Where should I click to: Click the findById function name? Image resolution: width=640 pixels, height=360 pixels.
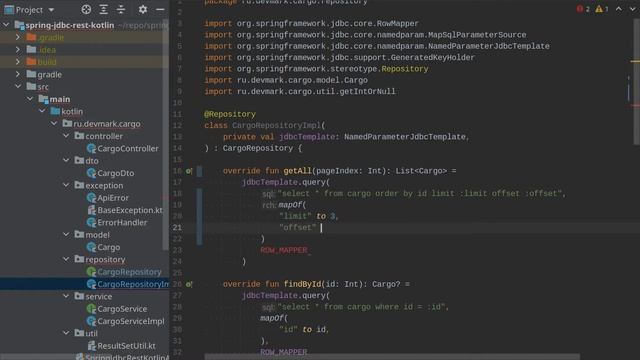[x=302, y=284]
